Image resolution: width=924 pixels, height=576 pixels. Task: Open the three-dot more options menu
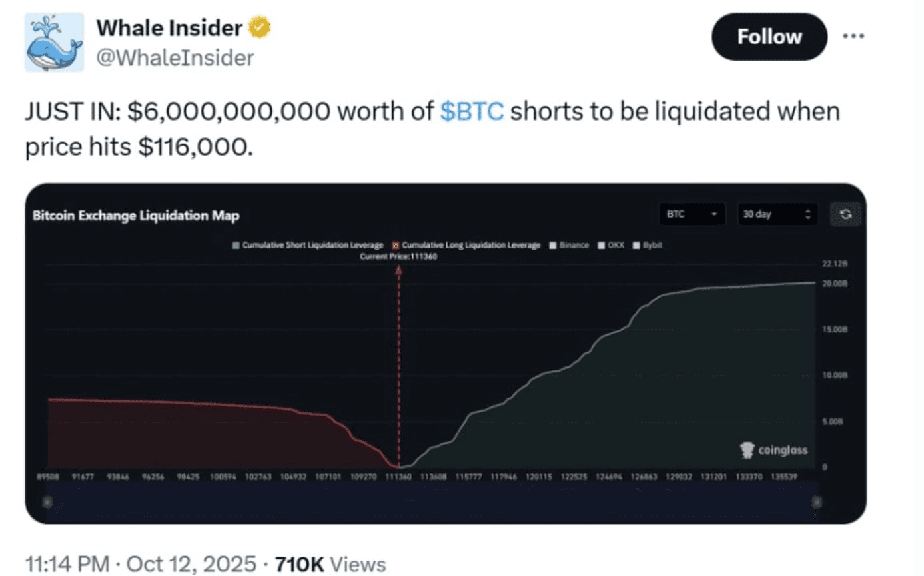point(853,37)
